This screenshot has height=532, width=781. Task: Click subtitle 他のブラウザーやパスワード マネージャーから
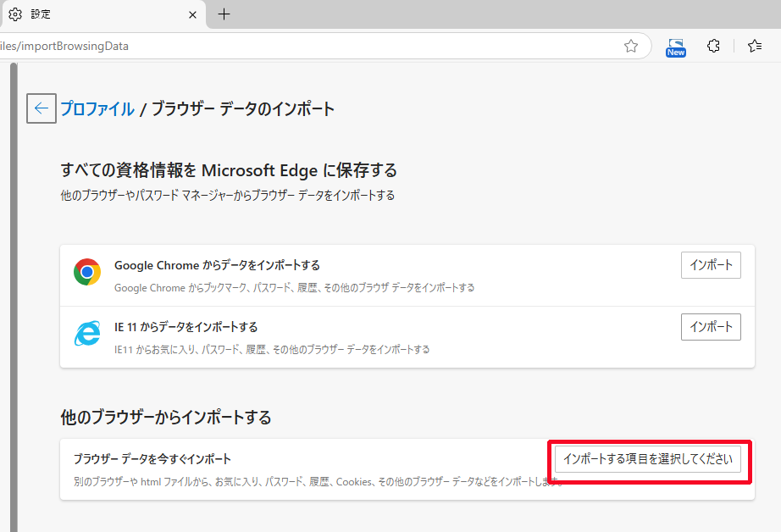[x=228, y=196]
